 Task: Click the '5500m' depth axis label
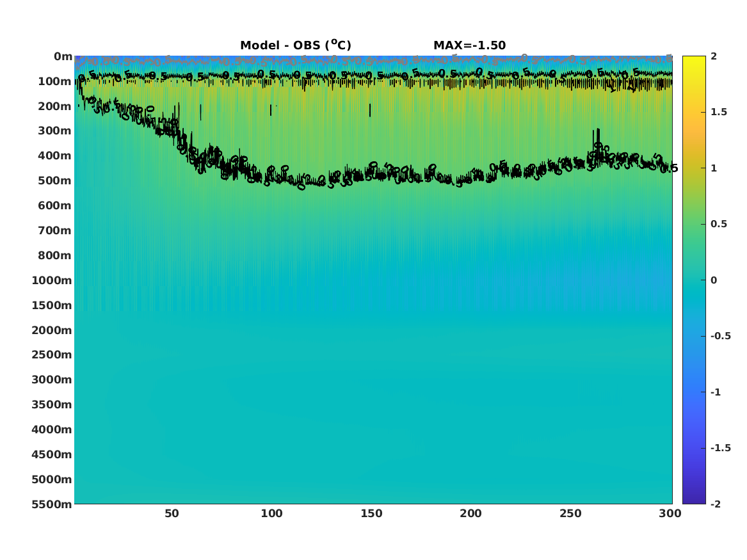52,504
